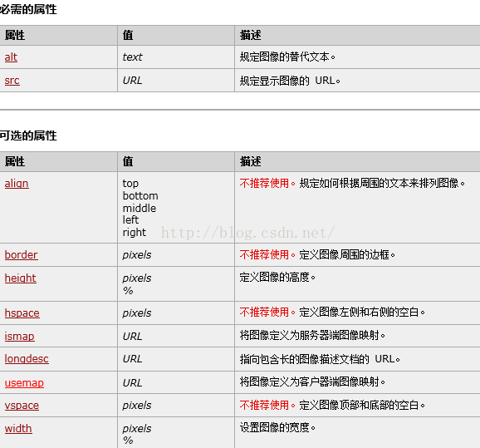The width and height of the screenshot is (480, 448).
Task: Open the longdesc attribute link
Action: [27, 359]
